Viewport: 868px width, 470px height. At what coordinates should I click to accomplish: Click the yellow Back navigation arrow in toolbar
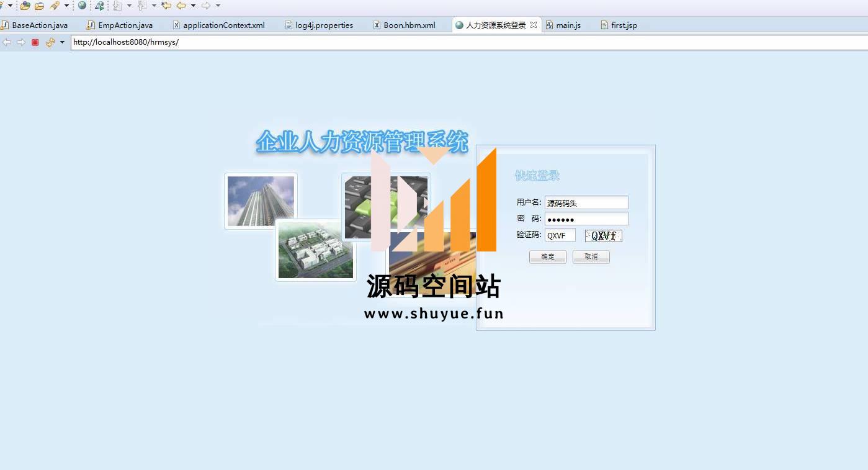coord(181,6)
